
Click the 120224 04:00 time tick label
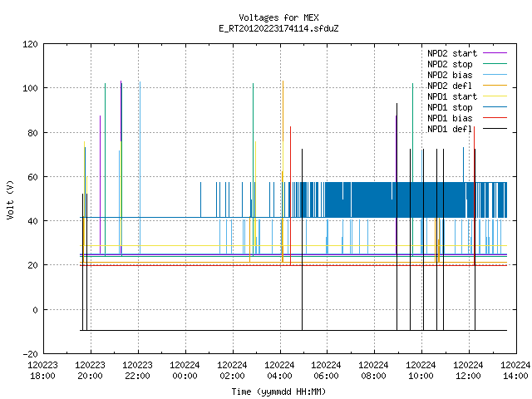point(279,371)
